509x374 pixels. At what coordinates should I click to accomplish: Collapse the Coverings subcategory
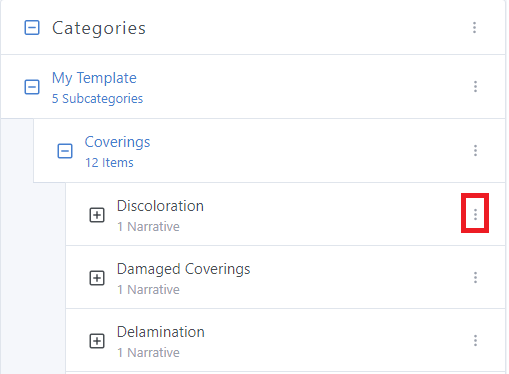pyautogui.click(x=65, y=151)
